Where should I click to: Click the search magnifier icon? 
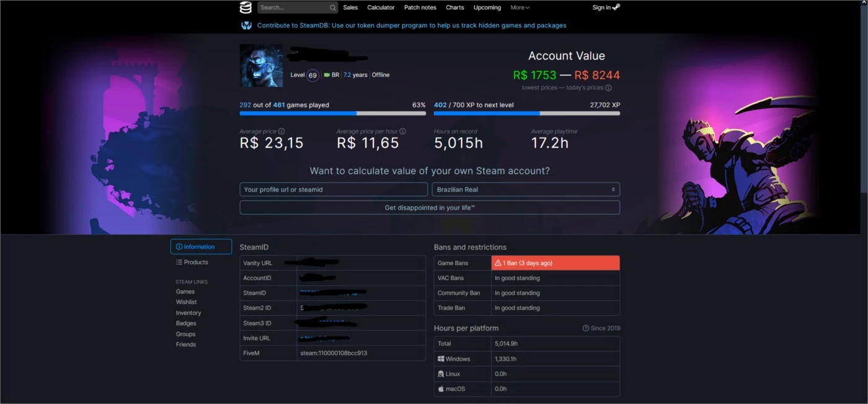point(333,7)
